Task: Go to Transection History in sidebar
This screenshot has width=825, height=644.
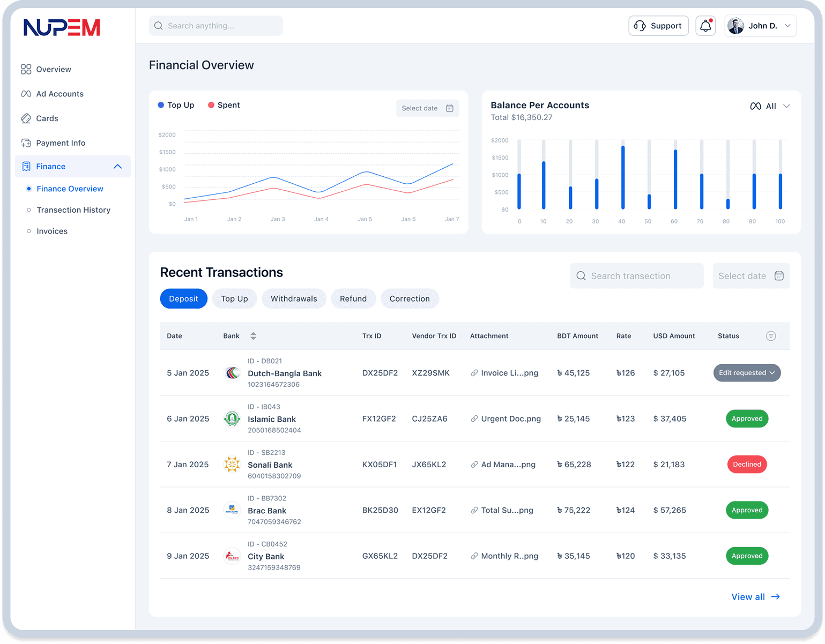Action: click(x=73, y=210)
